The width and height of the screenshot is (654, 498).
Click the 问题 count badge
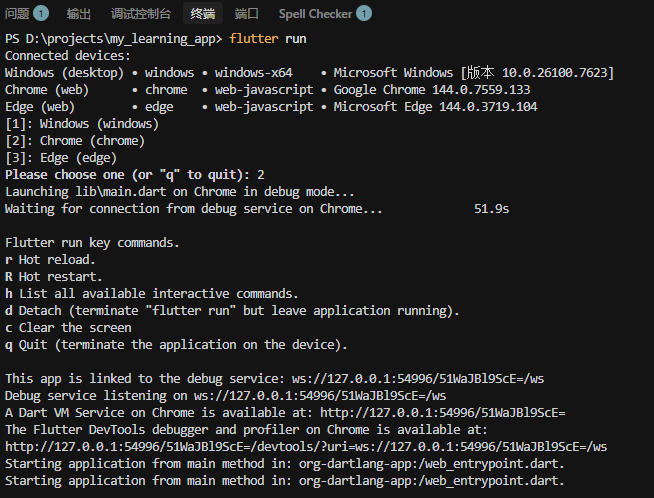41,14
